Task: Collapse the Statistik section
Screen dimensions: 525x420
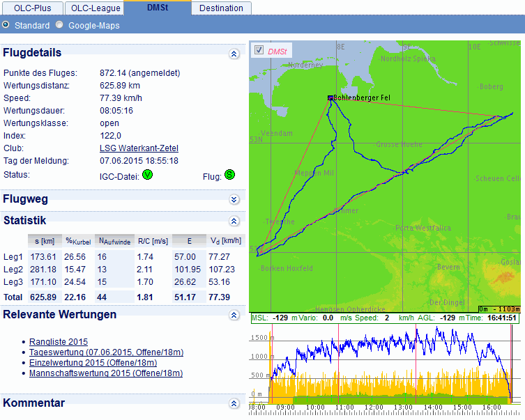Action: [x=234, y=221]
